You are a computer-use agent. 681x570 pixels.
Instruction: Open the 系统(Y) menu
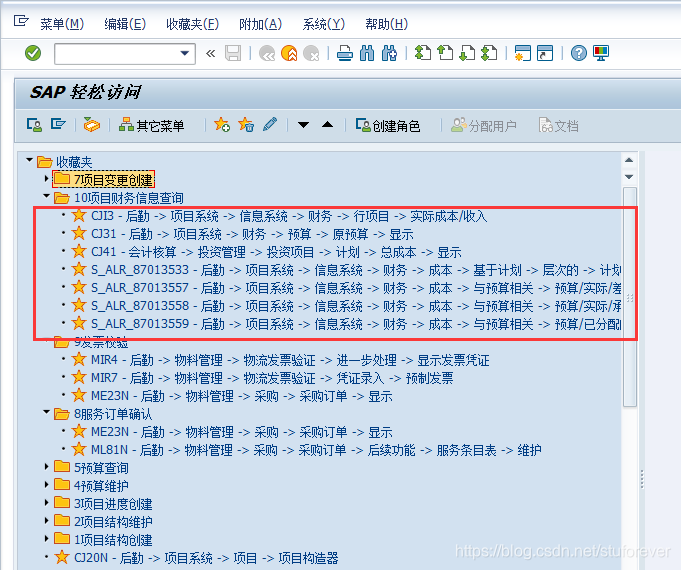pos(324,24)
